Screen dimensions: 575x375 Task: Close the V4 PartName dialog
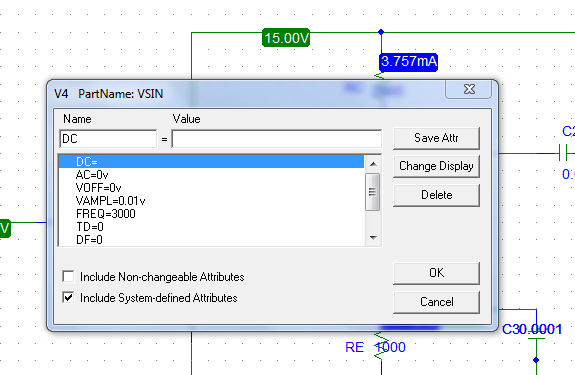pyautogui.click(x=469, y=89)
